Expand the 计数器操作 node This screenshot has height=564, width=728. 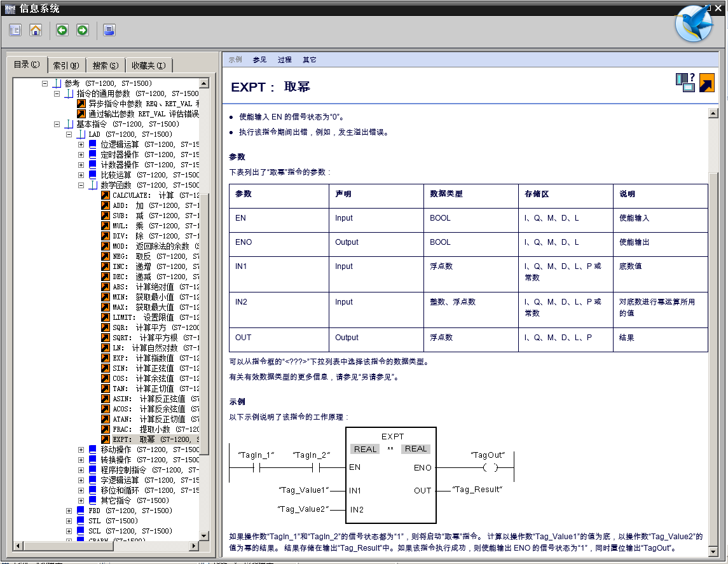coord(81,165)
